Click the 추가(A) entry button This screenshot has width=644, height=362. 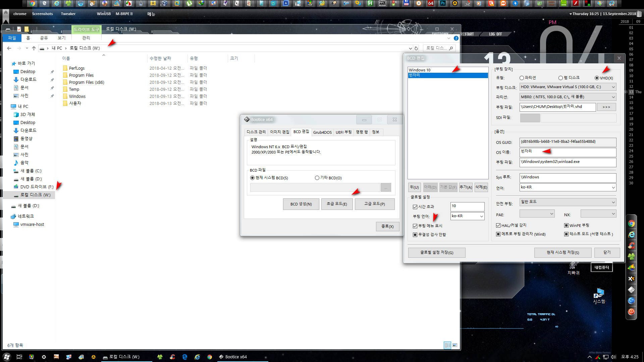point(466,187)
